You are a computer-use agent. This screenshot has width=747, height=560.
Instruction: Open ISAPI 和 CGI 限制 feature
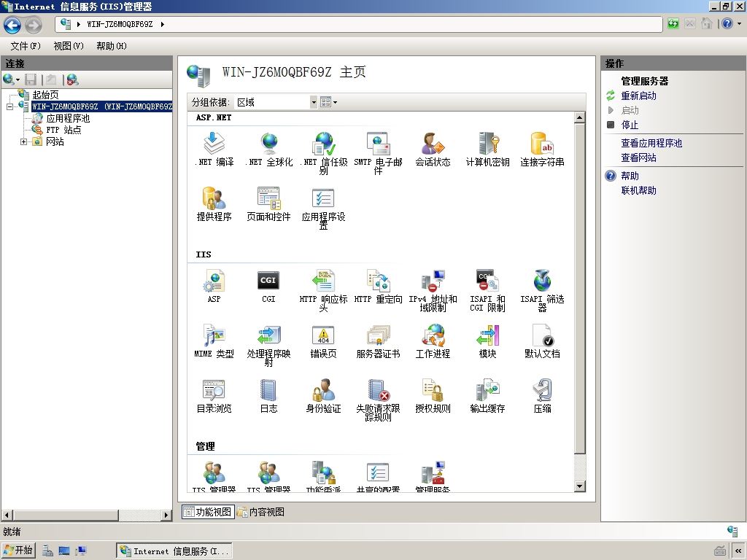point(487,290)
